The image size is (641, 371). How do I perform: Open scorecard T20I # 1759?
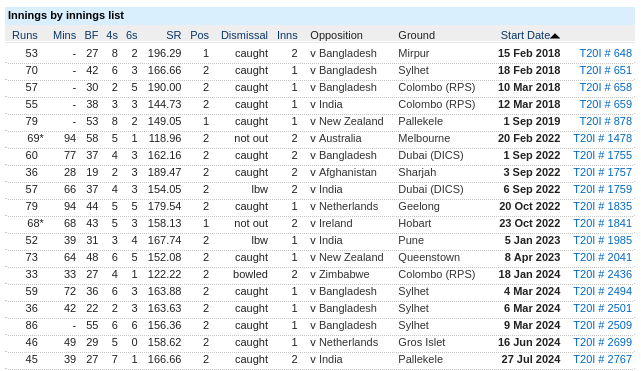click(x=603, y=189)
